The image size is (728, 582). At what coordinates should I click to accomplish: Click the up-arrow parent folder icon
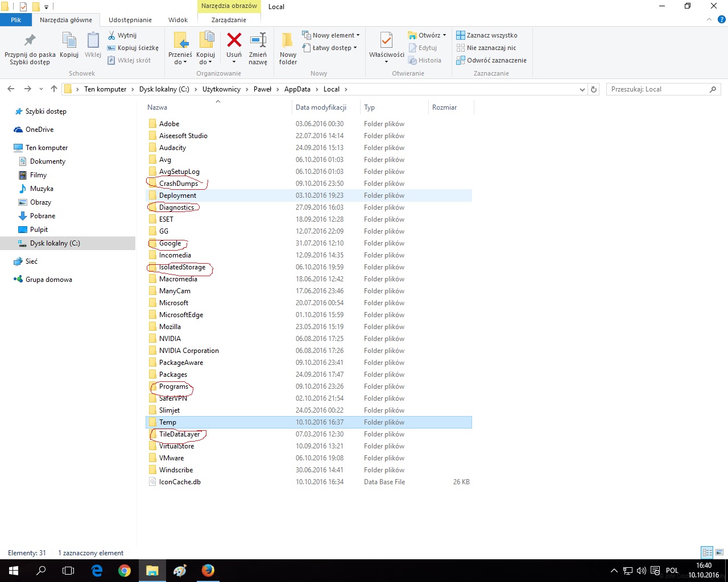pyautogui.click(x=54, y=89)
